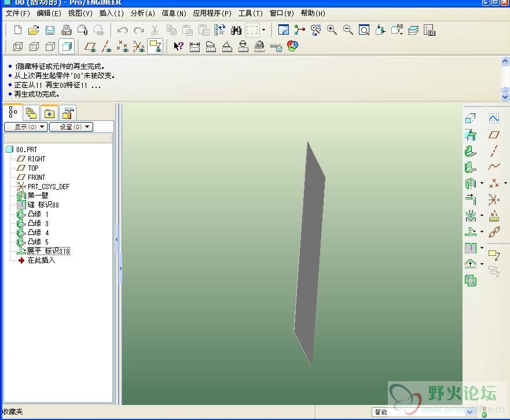510x420 pixels.
Task: Save the model with the floppy disk icon
Action: (50, 30)
